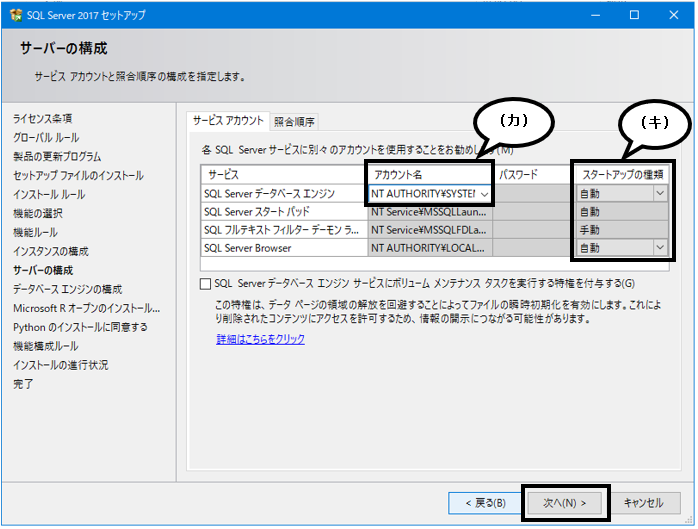The width and height of the screenshot is (698, 529).
Task: Click the サービス column header
Action: (x=284, y=175)
